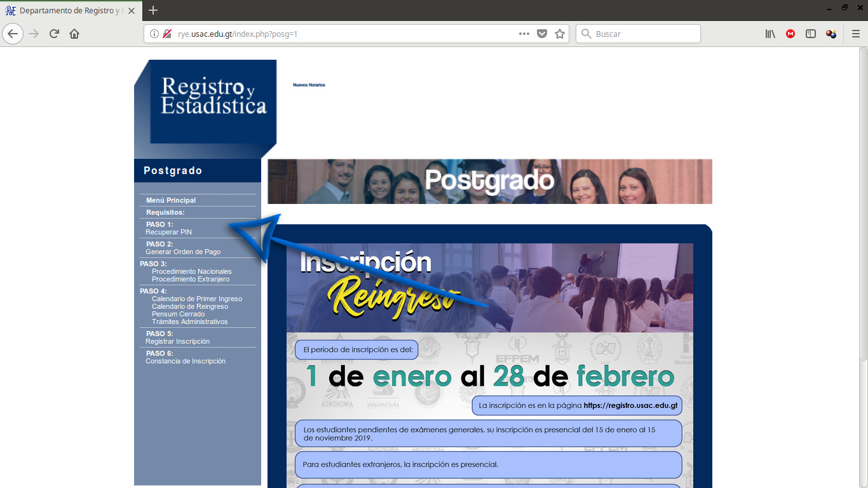Click the Nuevos Horarios link
Screen dimensions: 868x488
tap(309, 85)
